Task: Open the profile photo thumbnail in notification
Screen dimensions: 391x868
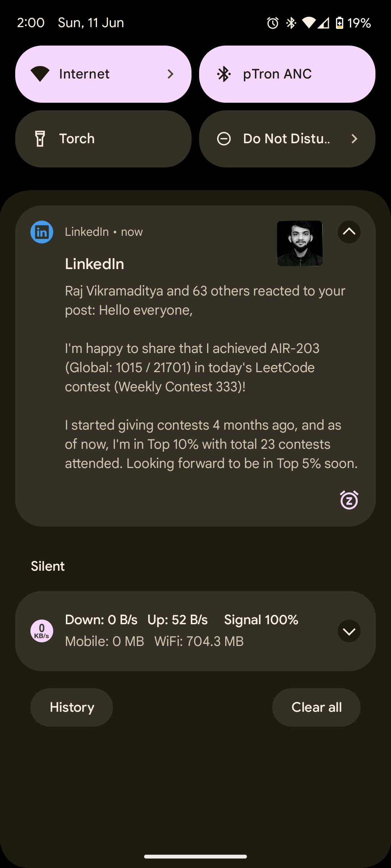Action: point(299,243)
